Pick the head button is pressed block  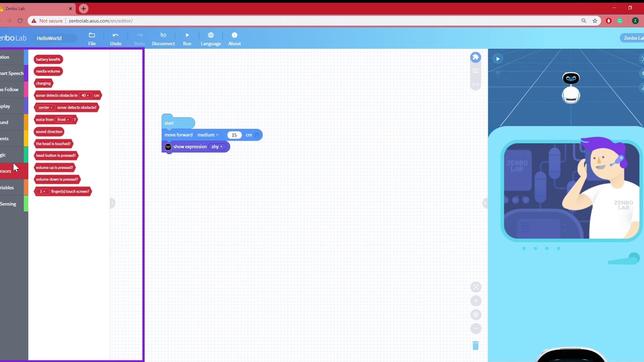click(56, 155)
